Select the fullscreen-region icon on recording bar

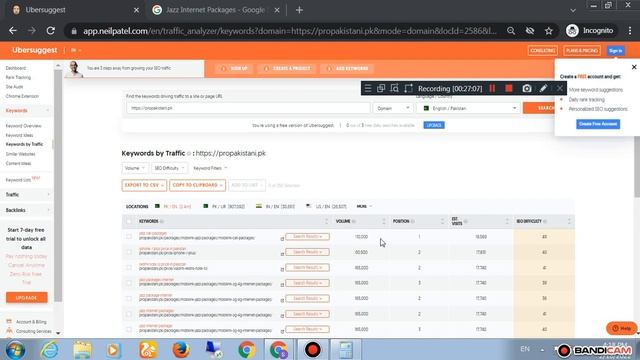(x=408, y=88)
